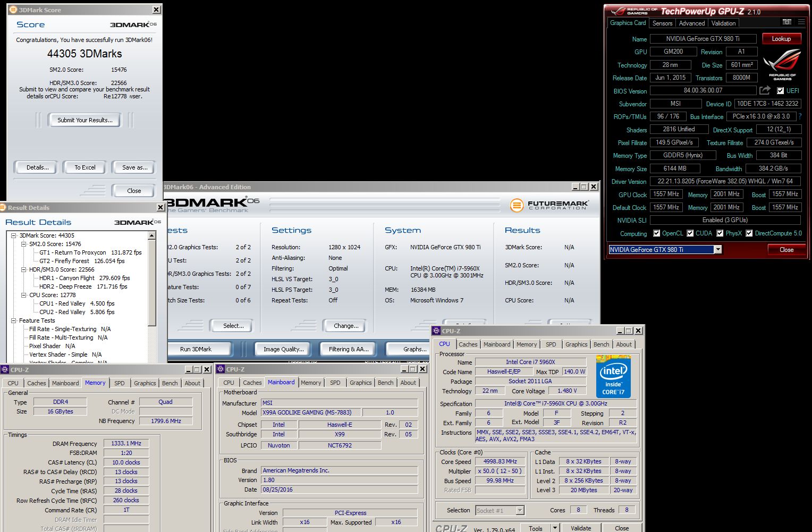Image resolution: width=812 pixels, height=532 pixels.
Task: Open the Validation tab in GPU-Z
Action: click(724, 23)
